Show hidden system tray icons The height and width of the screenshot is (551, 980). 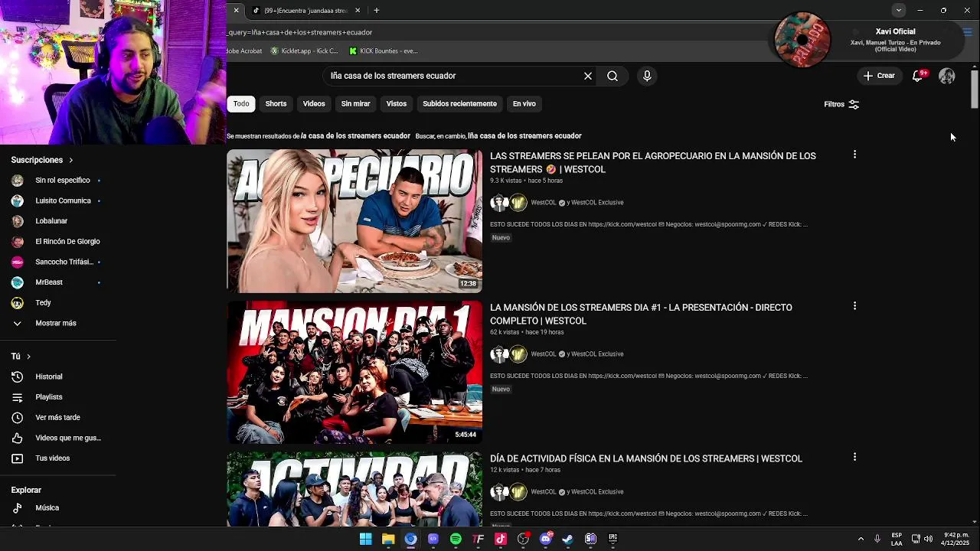[x=861, y=539]
